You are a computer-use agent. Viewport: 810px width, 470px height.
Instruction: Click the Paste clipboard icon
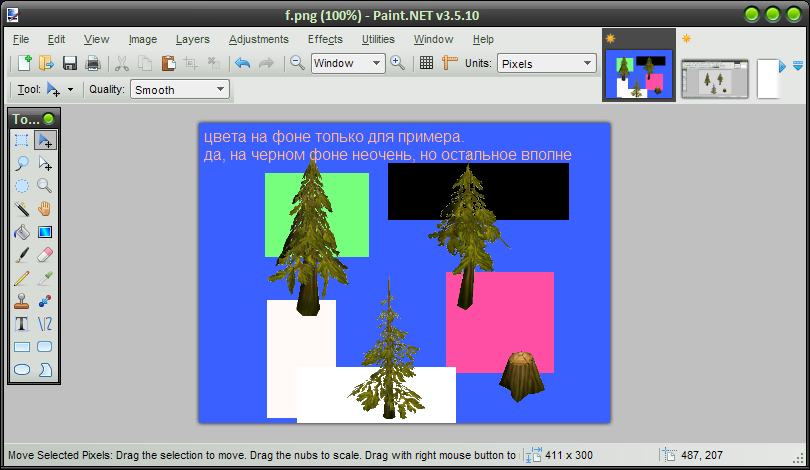(168, 64)
